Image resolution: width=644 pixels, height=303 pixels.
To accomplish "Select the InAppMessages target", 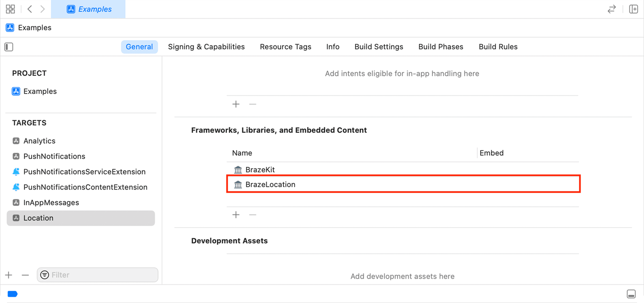I will pyautogui.click(x=80, y=202).
